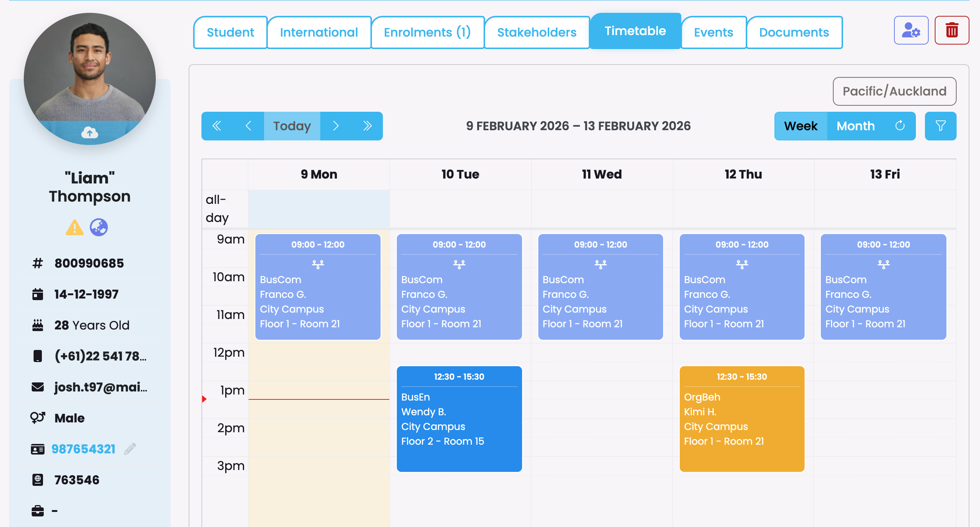Open the 987654321 ID link
Image resolution: width=980 pixels, height=527 pixels.
click(83, 449)
